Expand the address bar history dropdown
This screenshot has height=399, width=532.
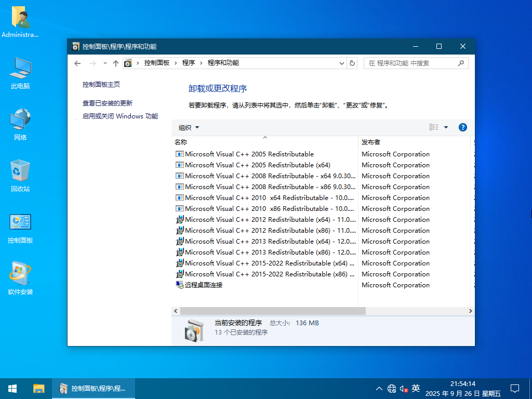coord(341,63)
